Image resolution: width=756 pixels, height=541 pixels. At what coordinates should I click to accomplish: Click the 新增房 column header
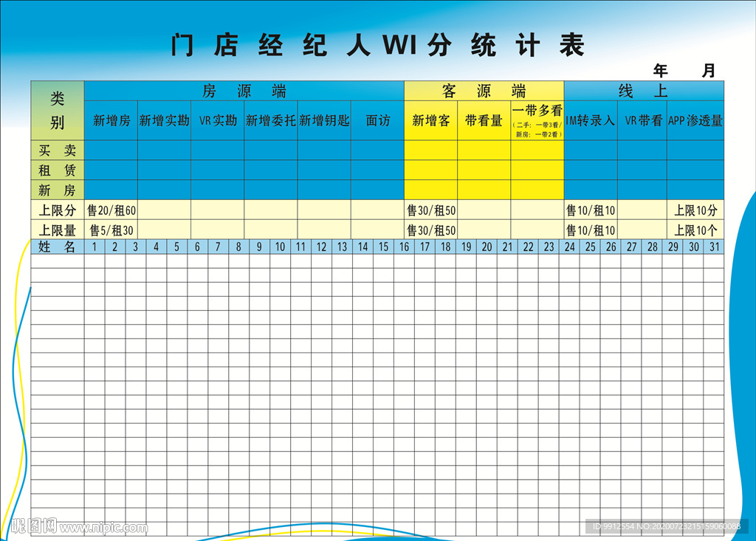(x=111, y=120)
